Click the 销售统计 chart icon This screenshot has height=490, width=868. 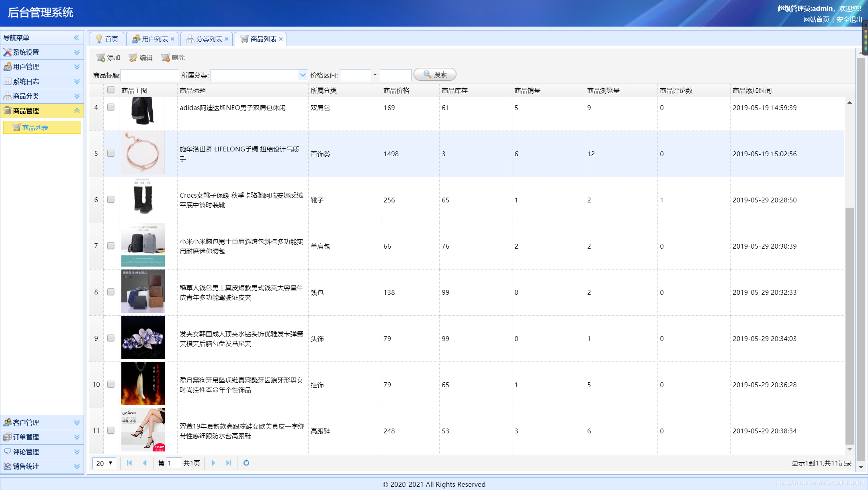click(7, 466)
